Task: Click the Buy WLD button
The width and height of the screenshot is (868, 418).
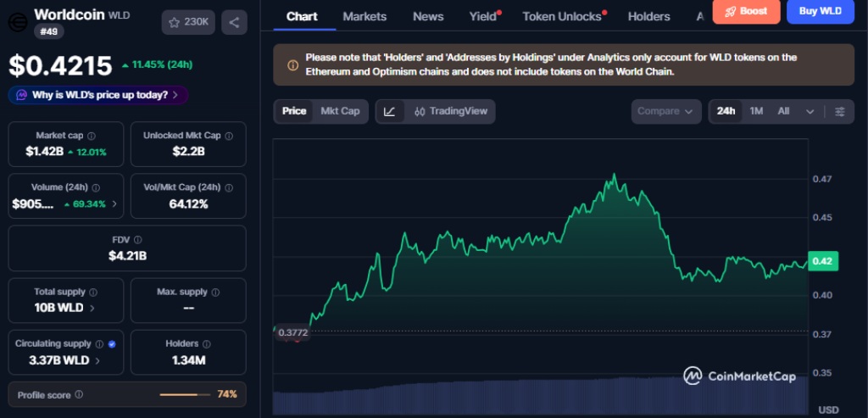Action: coord(821,12)
